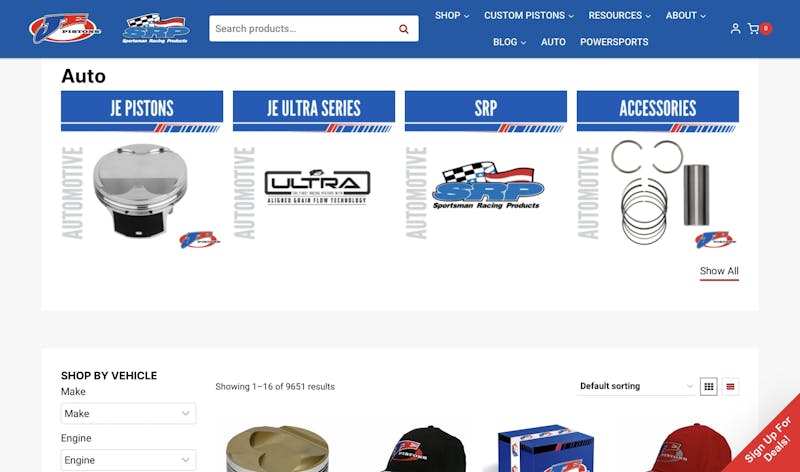The image size is (800, 472).
Task: Open the Accessories category image
Action: click(658, 192)
